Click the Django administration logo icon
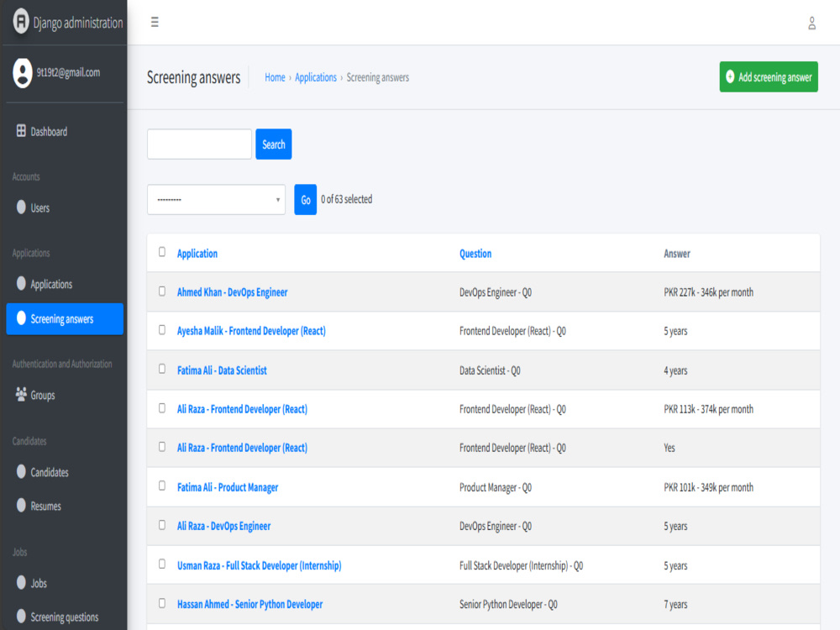 pyautogui.click(x=21, y=22)
